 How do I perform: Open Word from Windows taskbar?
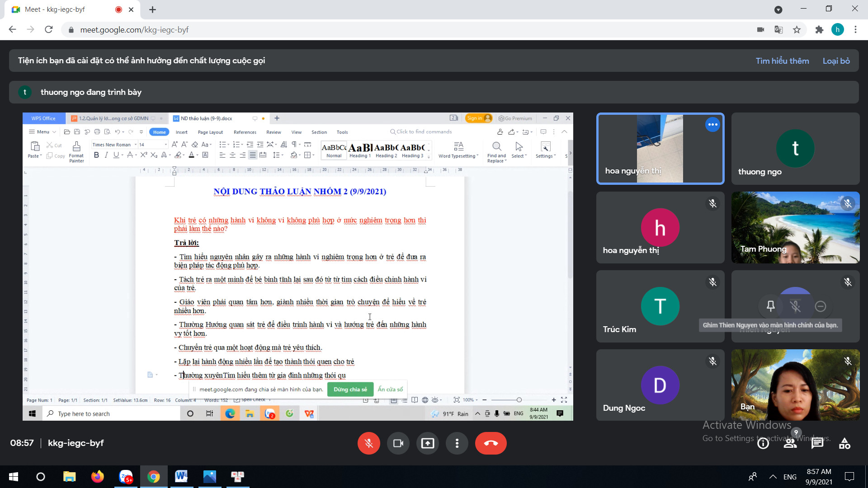[x=181, y=476]
